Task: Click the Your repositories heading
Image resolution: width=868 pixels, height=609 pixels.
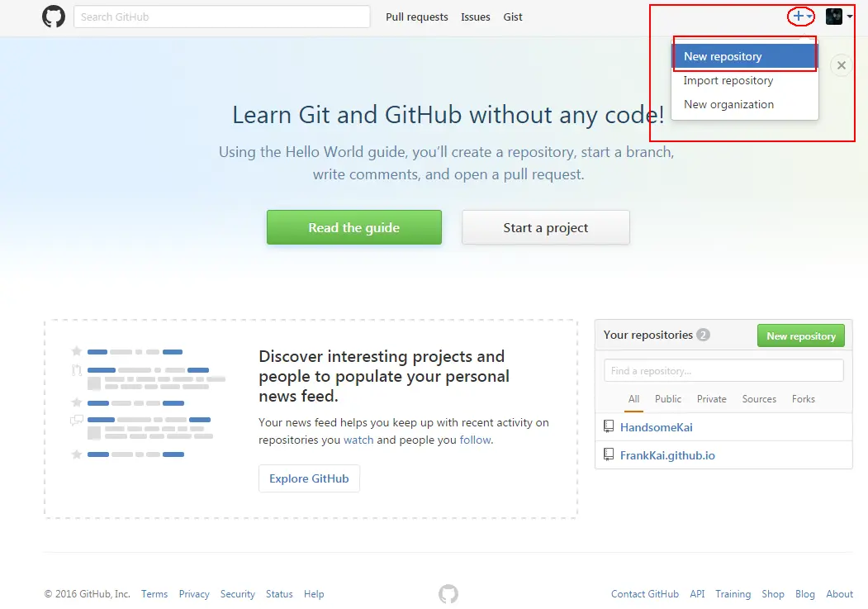Action: [x=647, y=335]
